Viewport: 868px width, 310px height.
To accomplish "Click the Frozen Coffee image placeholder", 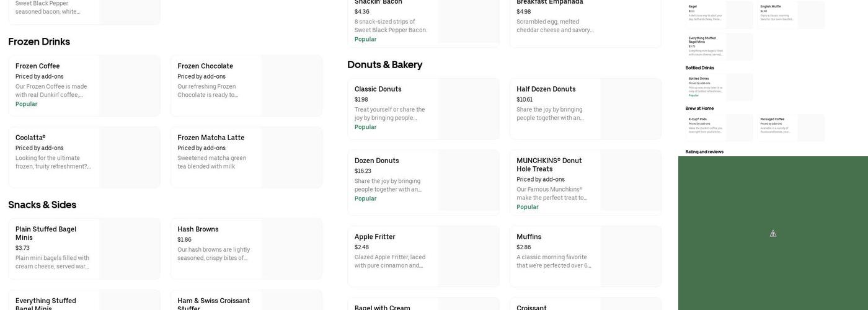I will [x=130, y=86].
